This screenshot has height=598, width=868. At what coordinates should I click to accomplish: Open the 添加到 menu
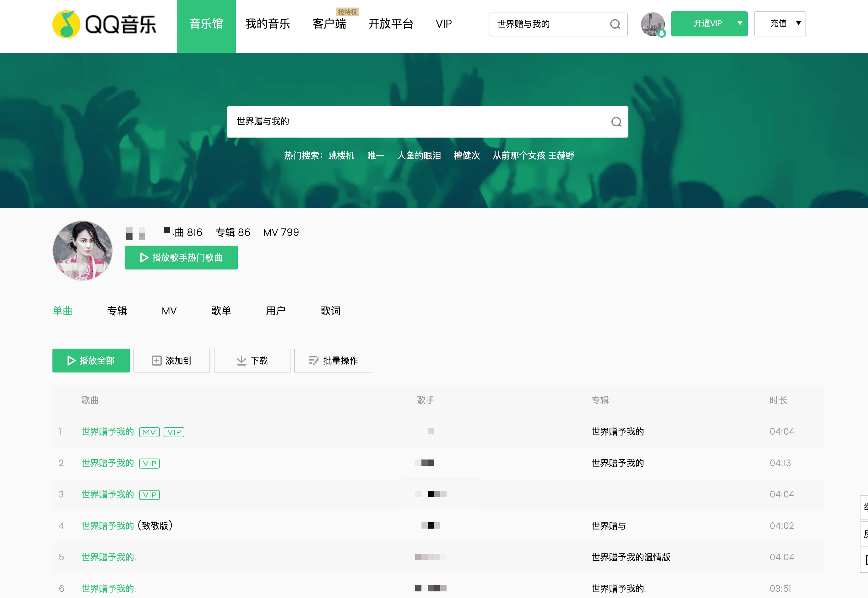pos(171,361)
